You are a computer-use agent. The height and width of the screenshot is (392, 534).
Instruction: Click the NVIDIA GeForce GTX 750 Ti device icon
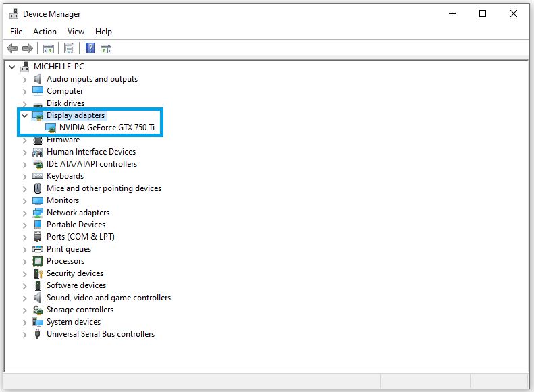tap(51, 128)
